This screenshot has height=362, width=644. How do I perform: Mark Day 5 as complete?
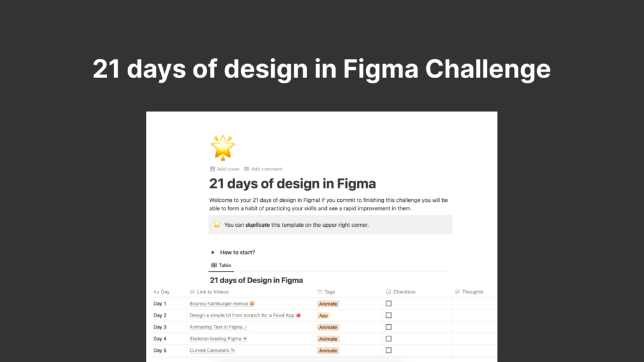388,350
